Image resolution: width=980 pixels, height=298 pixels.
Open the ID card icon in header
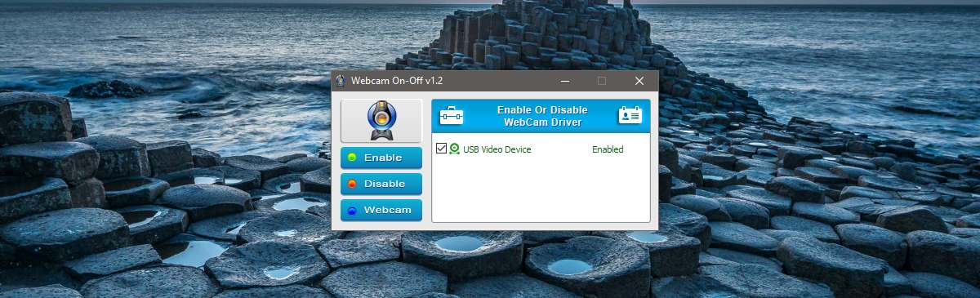pos(630,116)
